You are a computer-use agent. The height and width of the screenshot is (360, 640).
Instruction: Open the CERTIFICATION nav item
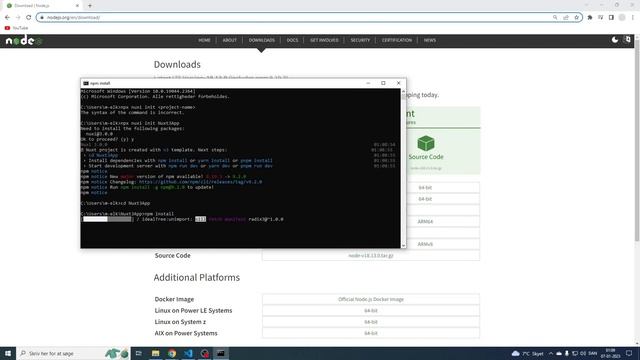[x=397, y=40]
